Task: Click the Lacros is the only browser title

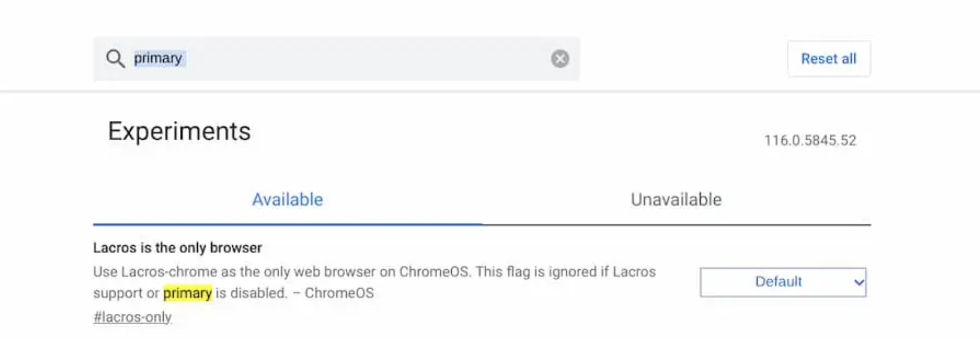Action: [x=177, y=248]
